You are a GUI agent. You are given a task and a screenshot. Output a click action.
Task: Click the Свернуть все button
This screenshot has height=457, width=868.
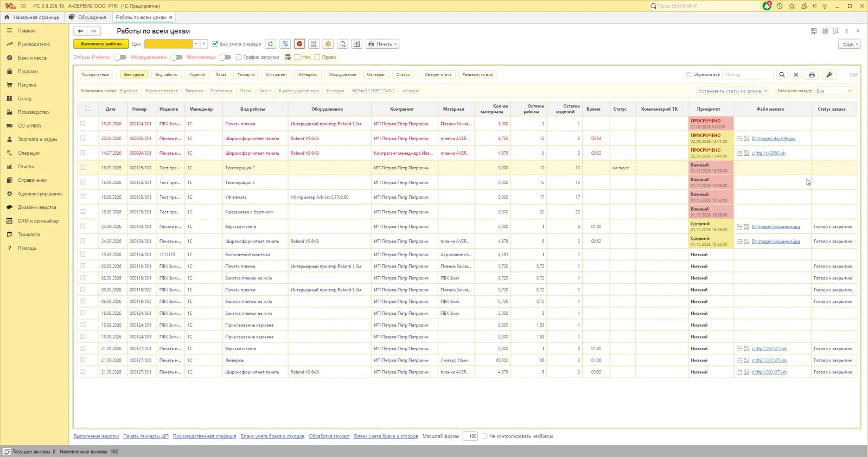438,75
